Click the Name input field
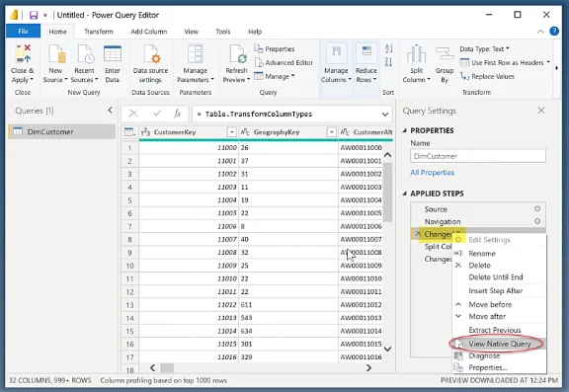The width and height of the screenshot is (569, 392). (478, 156)
